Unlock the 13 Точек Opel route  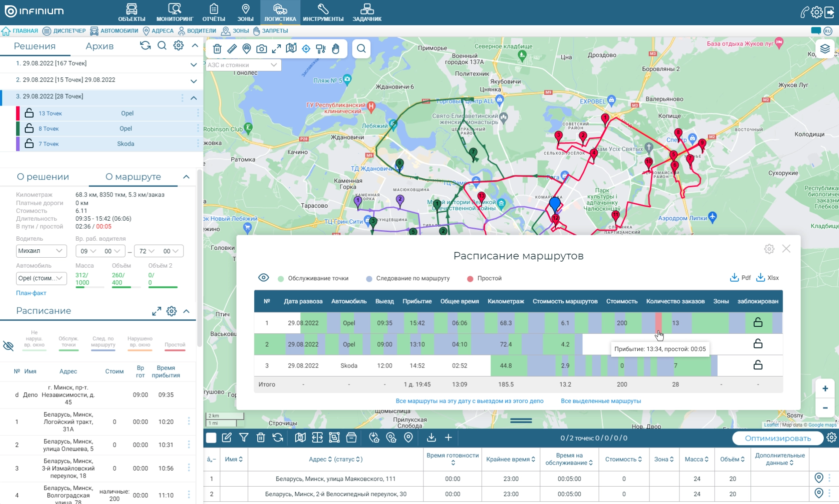29,113
